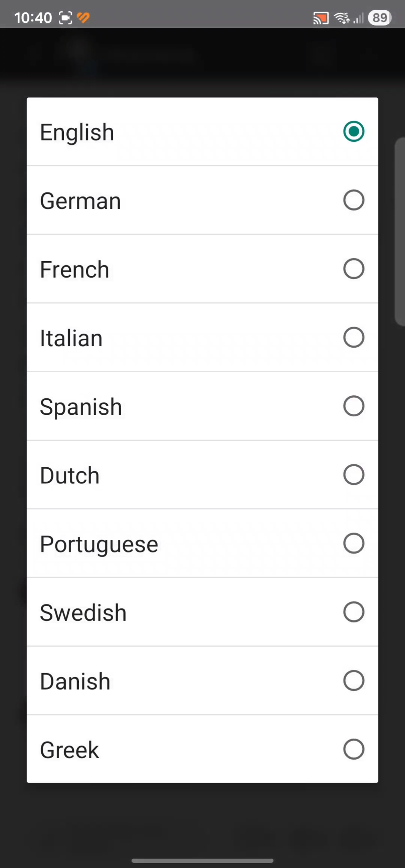Image resolution: width=405 pixels, height=868 pixels.
Task: Tap the Wi-Fi status icon
Action: click(x=342, y=18)
